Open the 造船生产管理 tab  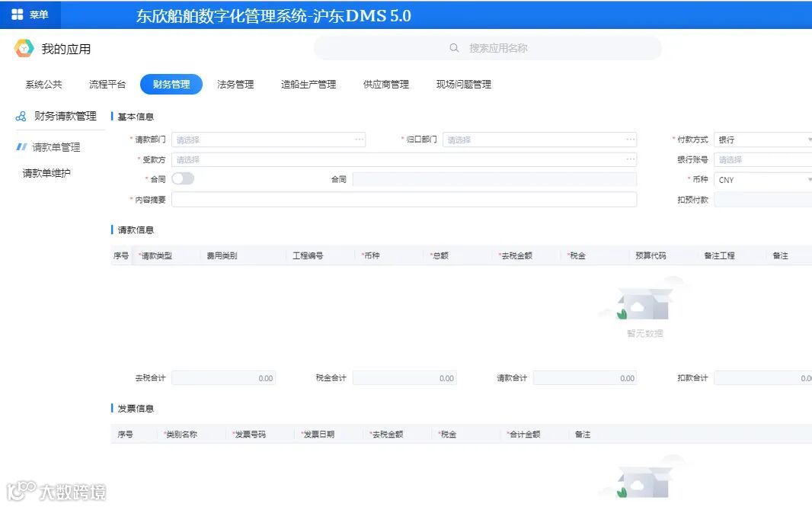[308, 85]
